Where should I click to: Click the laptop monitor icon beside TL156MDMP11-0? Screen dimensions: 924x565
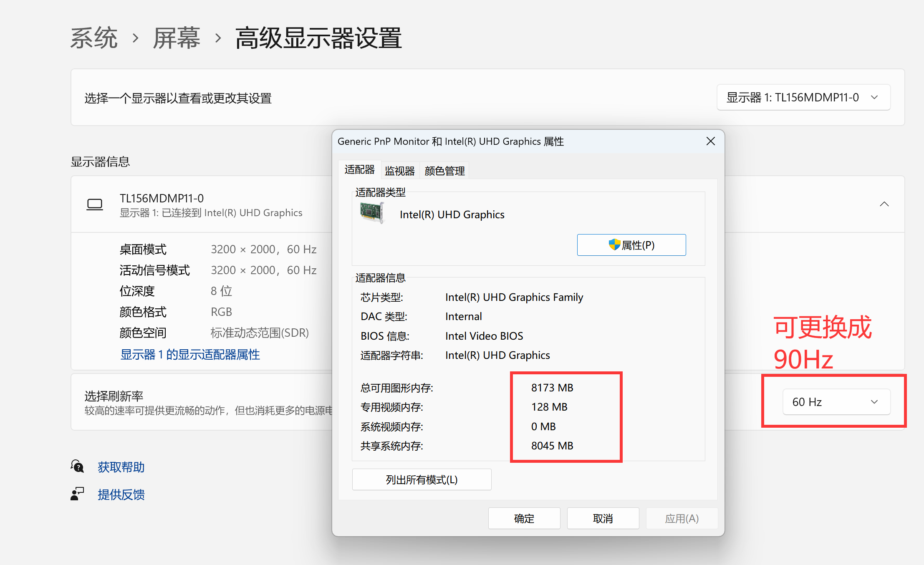click(95, 204)
